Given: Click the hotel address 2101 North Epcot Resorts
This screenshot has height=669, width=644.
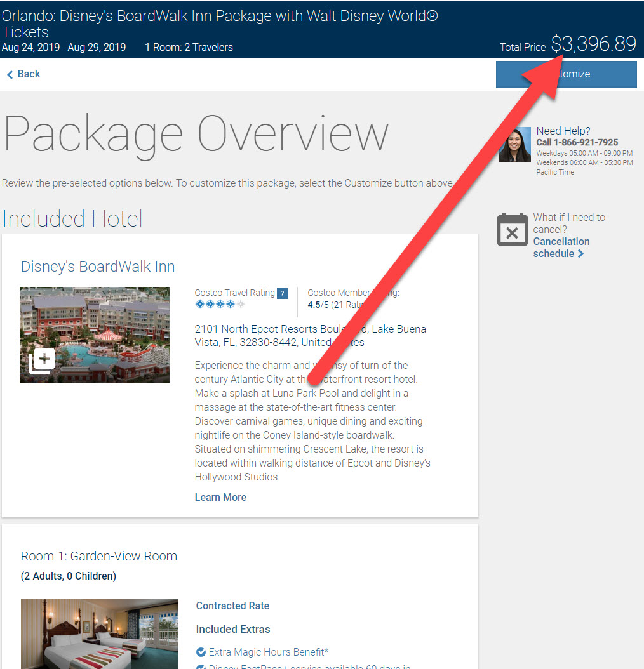Looking at the screenshot, I should [311, 335].
